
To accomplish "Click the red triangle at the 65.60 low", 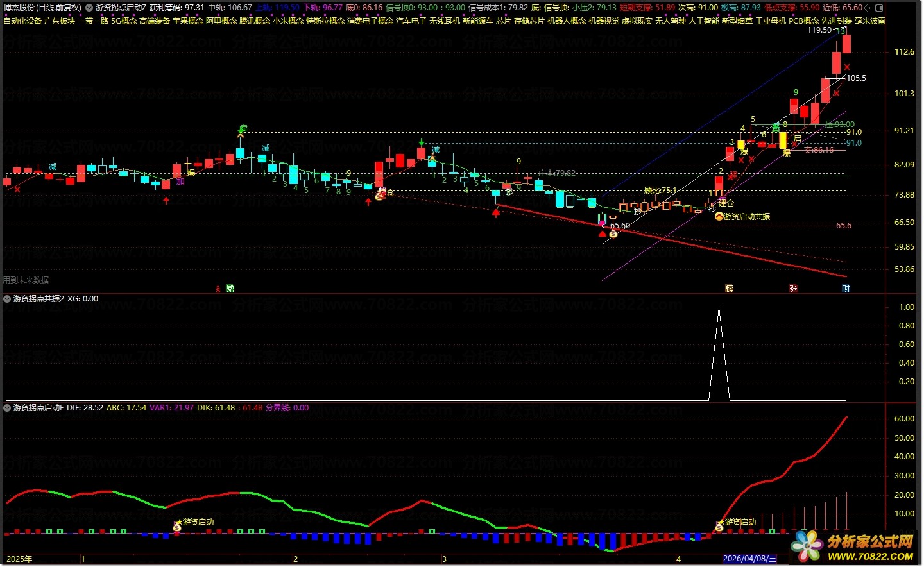I will click(602, 234).
